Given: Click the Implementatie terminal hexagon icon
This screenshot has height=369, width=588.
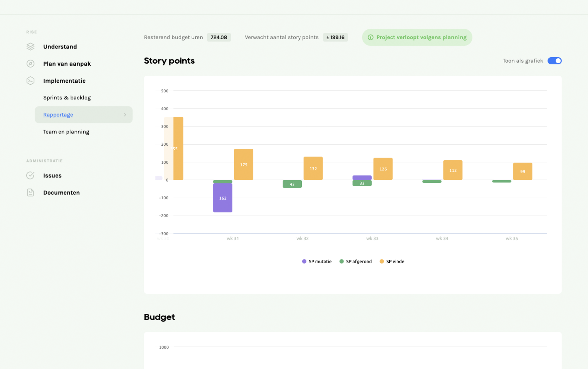Looking at the screenshot, I should 30,81.
